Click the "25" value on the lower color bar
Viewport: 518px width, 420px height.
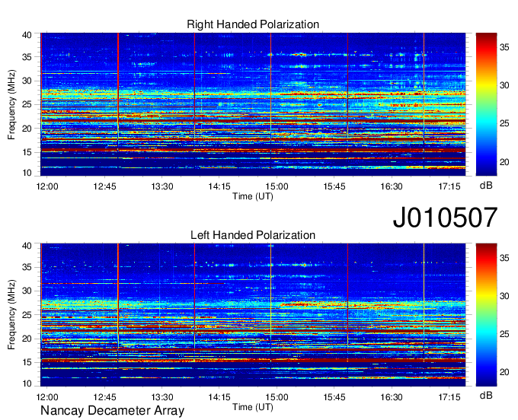504,334
